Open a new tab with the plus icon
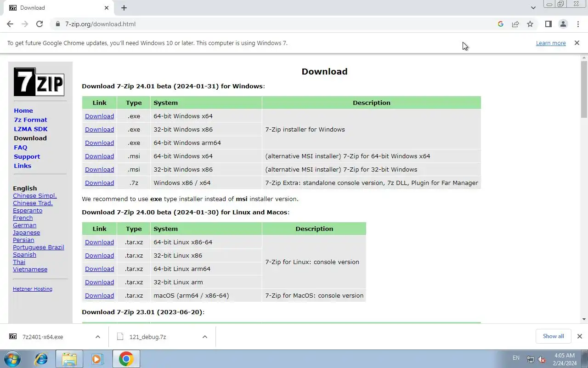588x368 pixels. (124, 8)
